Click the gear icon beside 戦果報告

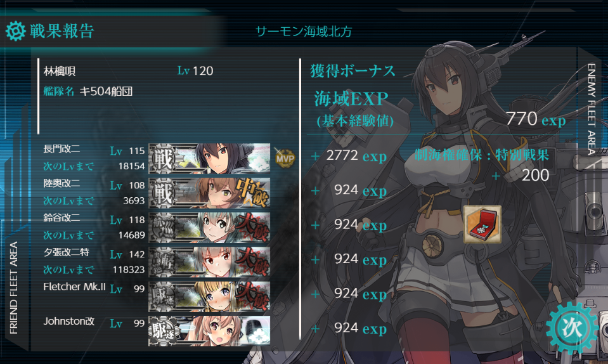point(15,31)
